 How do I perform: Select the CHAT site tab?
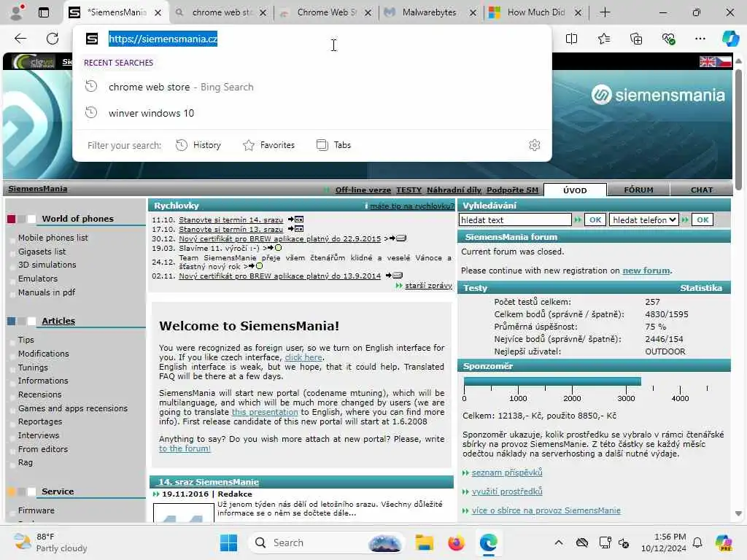[x=701, y=190]
